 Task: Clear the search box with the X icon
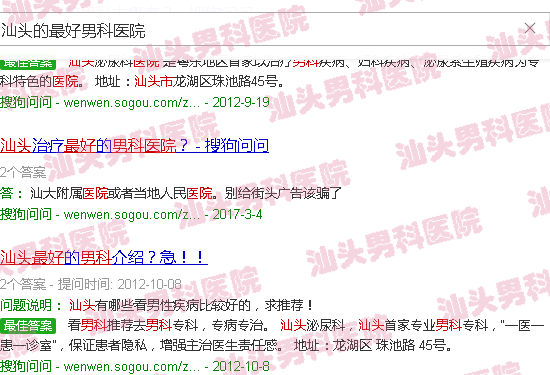(530, 28)
